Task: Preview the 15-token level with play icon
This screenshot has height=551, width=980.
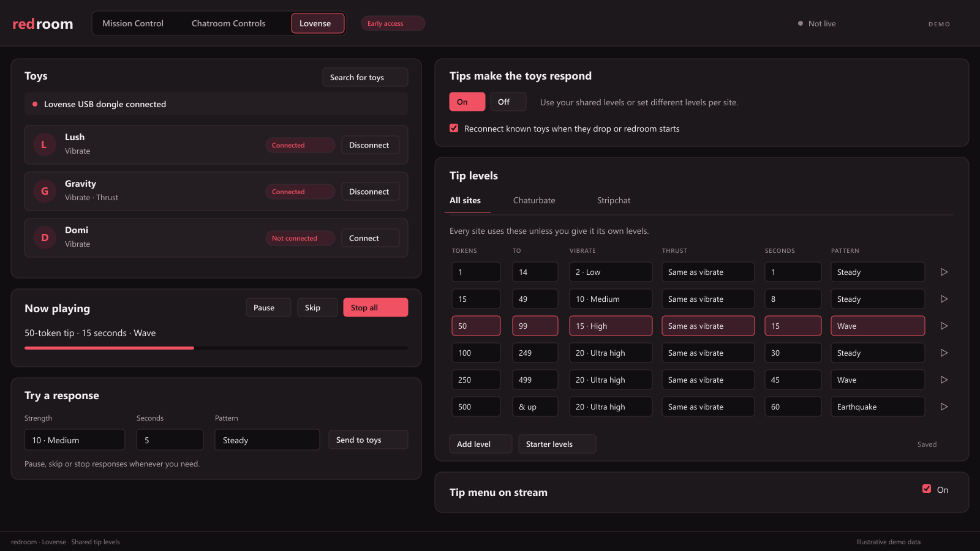Action: (x=944, y=299)
